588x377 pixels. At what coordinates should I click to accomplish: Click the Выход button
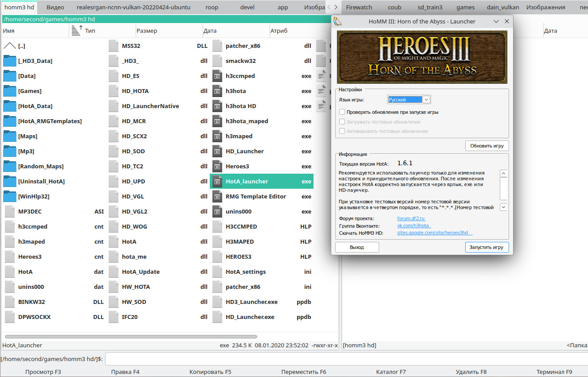click(357, 247)
